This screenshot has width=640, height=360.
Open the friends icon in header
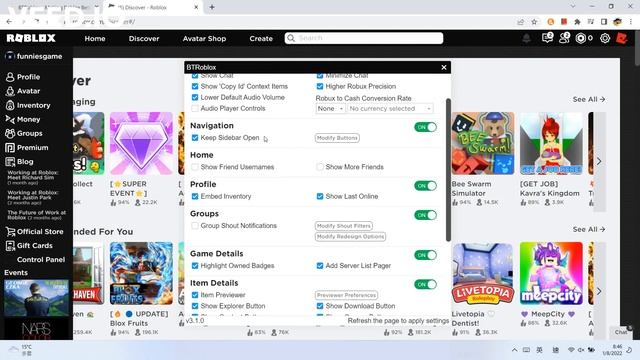(564, 38)
